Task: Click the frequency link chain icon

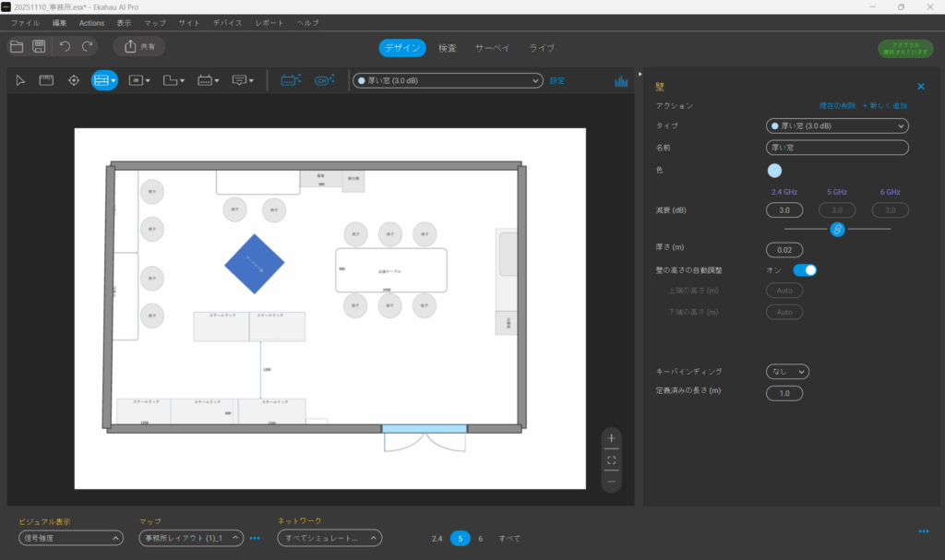Action: [837, 229]
